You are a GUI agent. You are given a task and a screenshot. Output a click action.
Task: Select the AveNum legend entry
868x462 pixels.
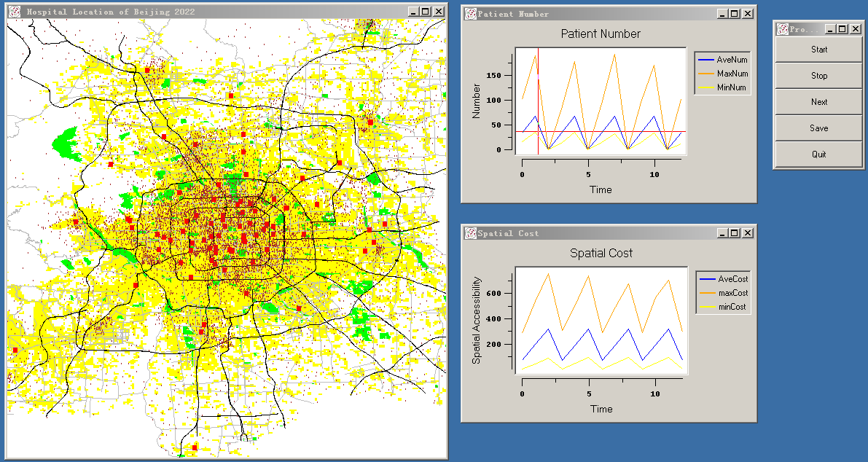(x=732, y=60)
